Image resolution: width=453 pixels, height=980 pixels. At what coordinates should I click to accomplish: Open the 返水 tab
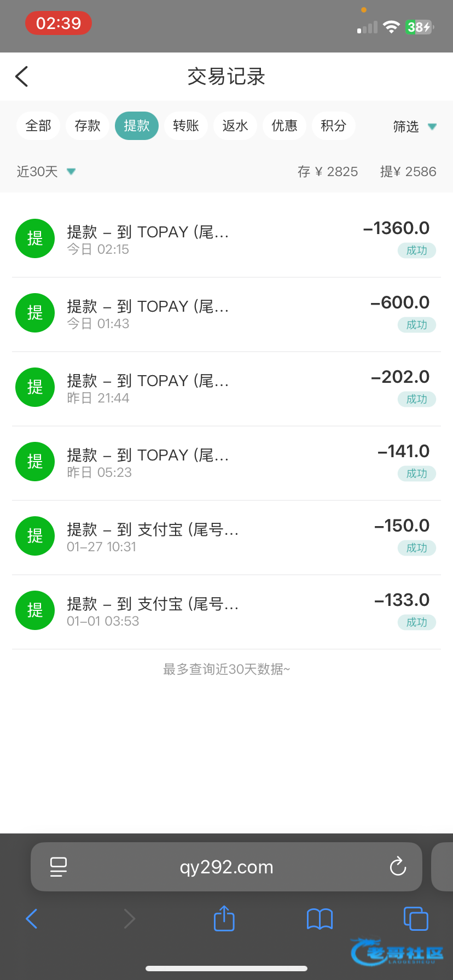coord(235,126)
